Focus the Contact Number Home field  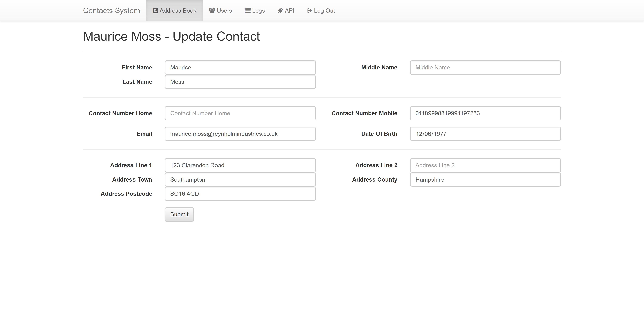[x=240, y=113]
